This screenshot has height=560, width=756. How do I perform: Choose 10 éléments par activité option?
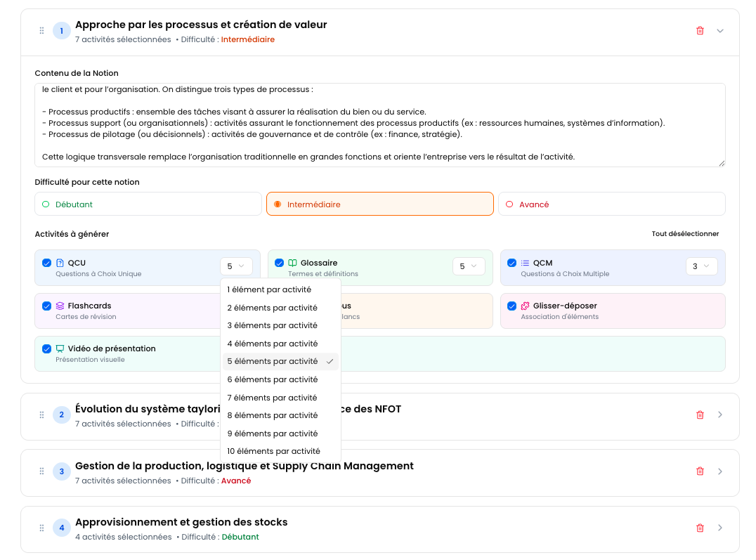tap(274, 451)
